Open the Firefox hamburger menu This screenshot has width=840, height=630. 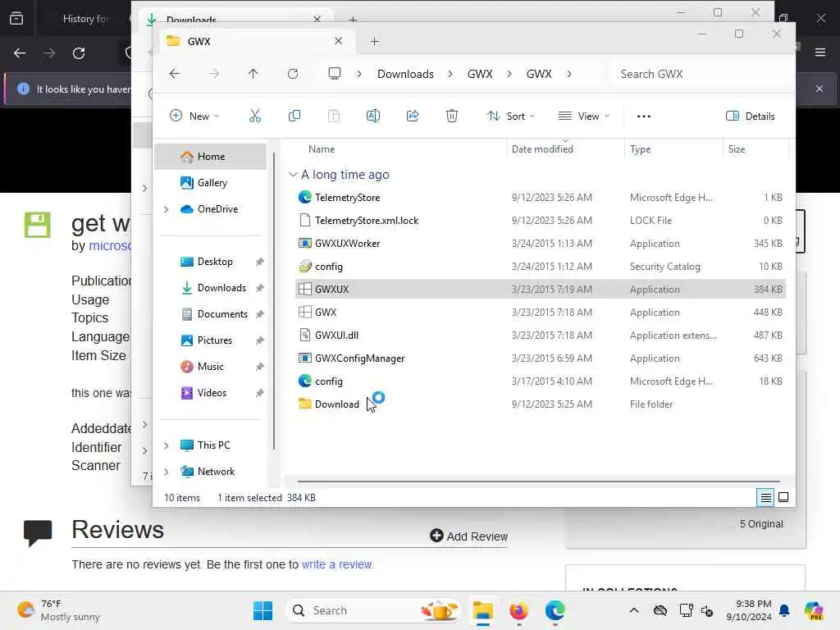[820, 52]
